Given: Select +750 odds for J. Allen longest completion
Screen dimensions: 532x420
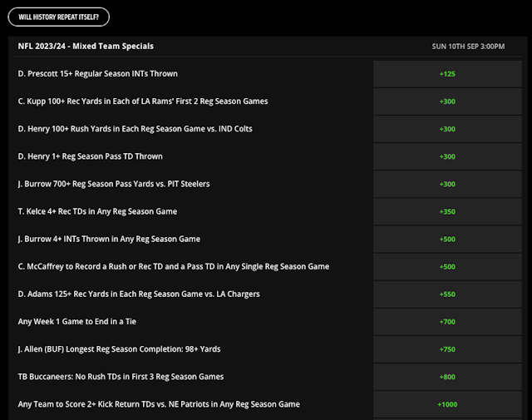Looking at the screenshot, I should [447, 349].
